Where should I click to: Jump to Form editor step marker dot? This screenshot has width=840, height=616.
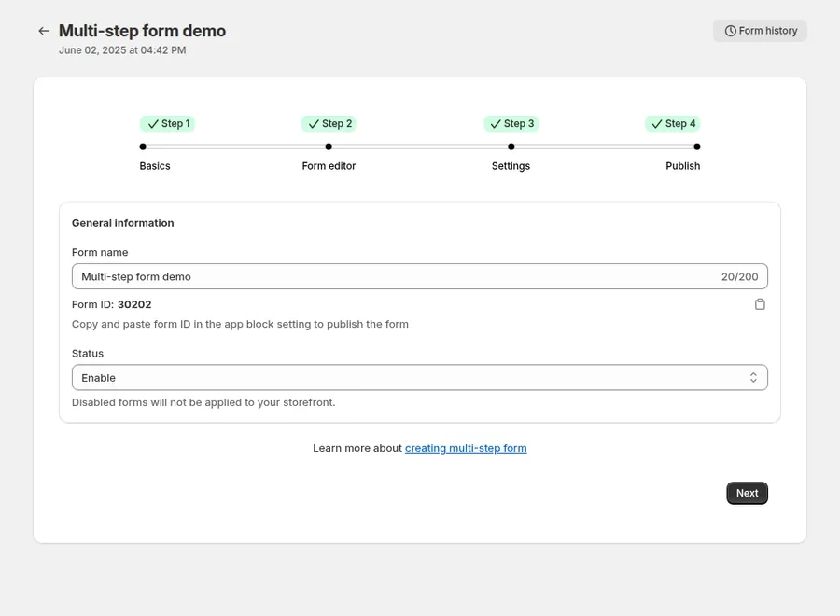pos(329,147)
